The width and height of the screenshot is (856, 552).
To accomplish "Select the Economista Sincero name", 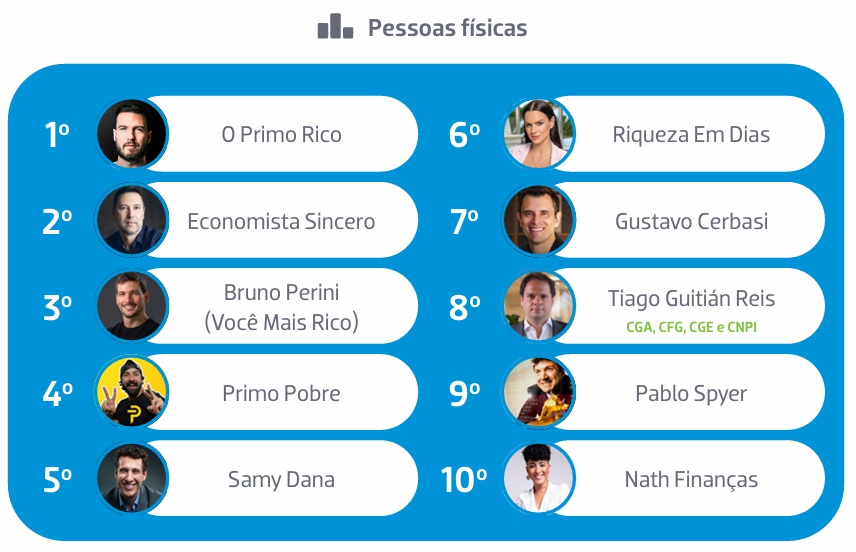I will pyautogui.click(x=281, y=221).
